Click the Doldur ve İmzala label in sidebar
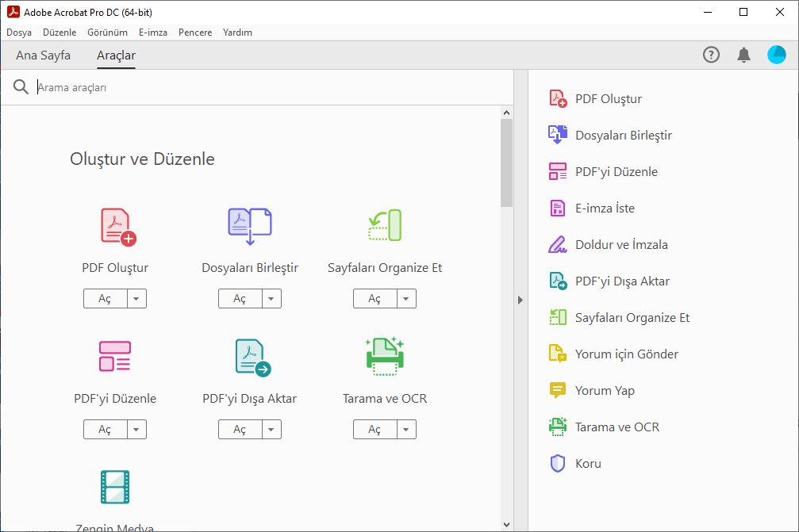Image resolution: width=799 pixels, height=532 pixels. 622,244
